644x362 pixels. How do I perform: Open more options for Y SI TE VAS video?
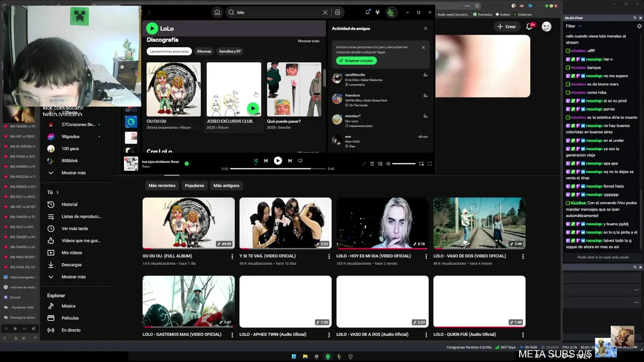tap(329, 256)
